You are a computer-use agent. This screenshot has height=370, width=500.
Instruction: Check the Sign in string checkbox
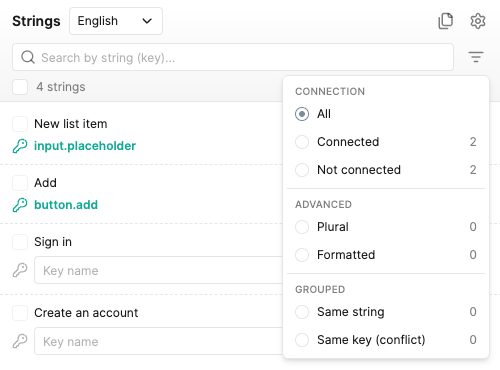(x=20, y=242)
